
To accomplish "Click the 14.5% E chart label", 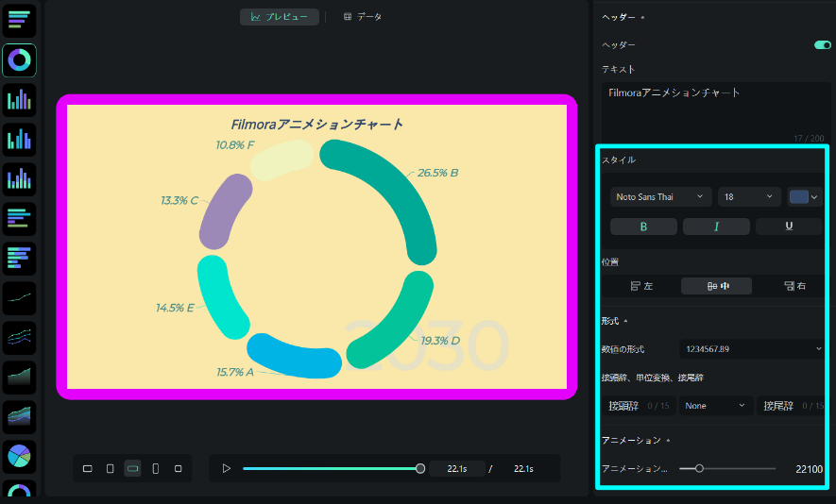I will (175, 308).
